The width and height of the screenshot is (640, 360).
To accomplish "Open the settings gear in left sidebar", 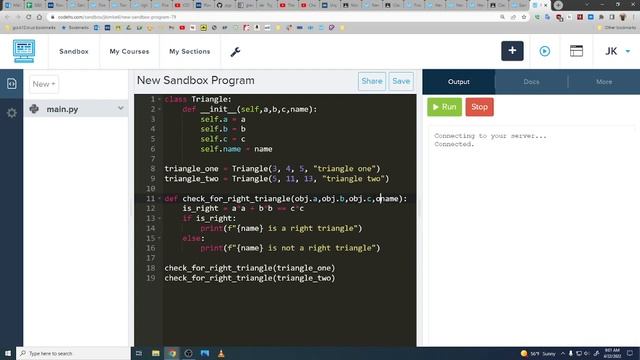I will pyautogui.click(x=11, y=113).
